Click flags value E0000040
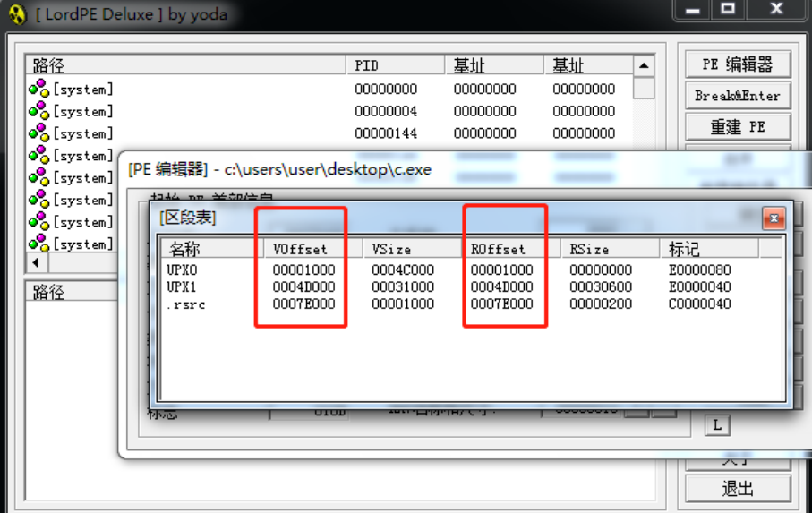812x513 pixels. pos(699,286)
